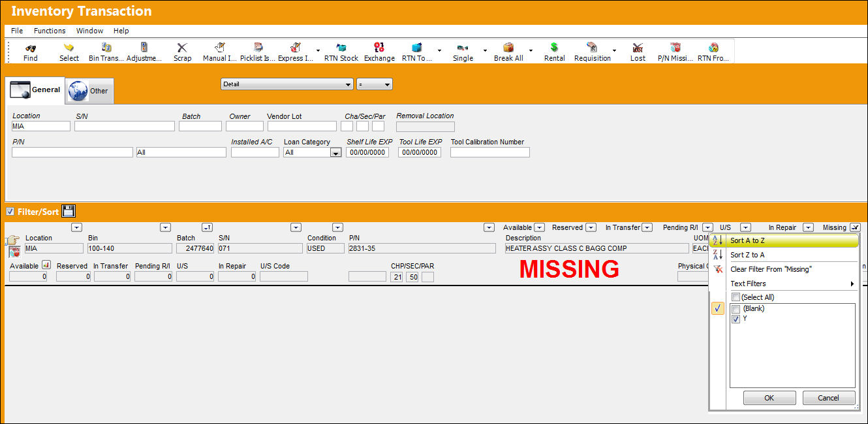The width and height of the screenshot is (868, 424).
Task: Click the Manual Issue toolbar icon
Action: (x=220, y=48)
